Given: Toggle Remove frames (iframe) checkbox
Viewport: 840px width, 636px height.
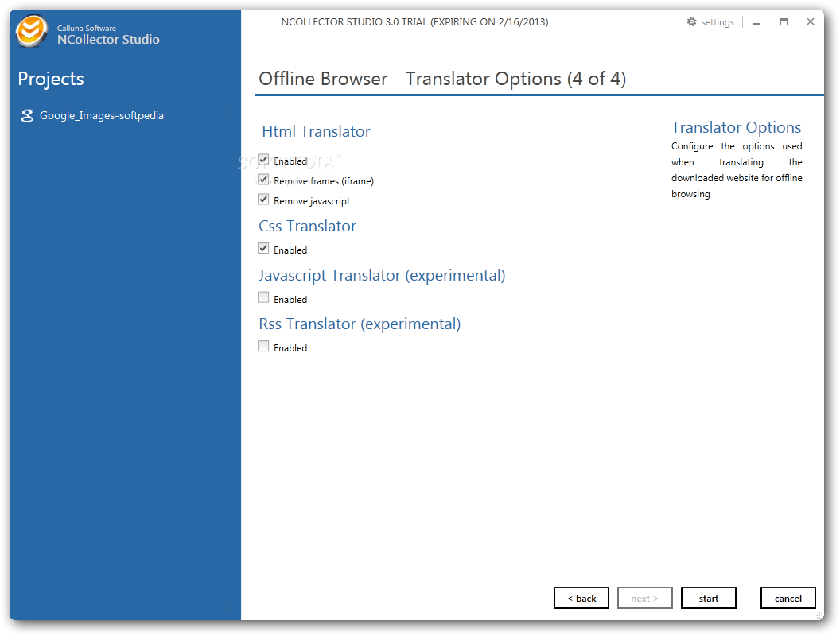Looking at the screenshot, I should click(x=263, y=180).
